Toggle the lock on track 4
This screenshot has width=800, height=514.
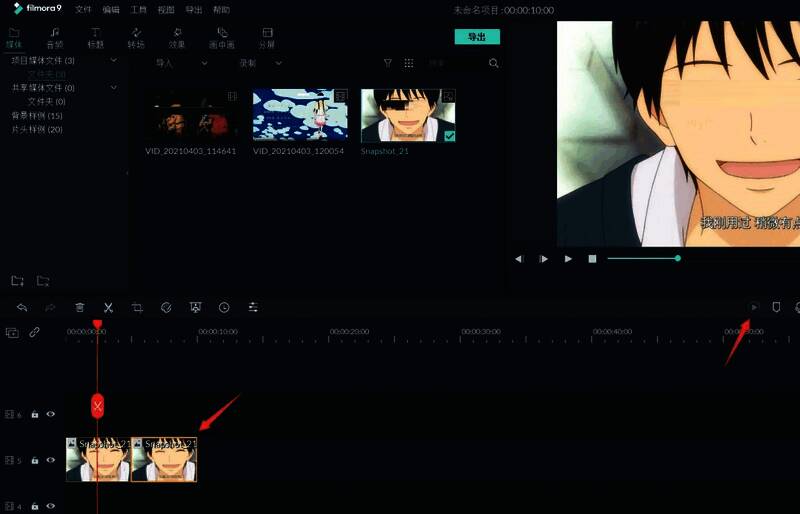(x=35, y=506)
